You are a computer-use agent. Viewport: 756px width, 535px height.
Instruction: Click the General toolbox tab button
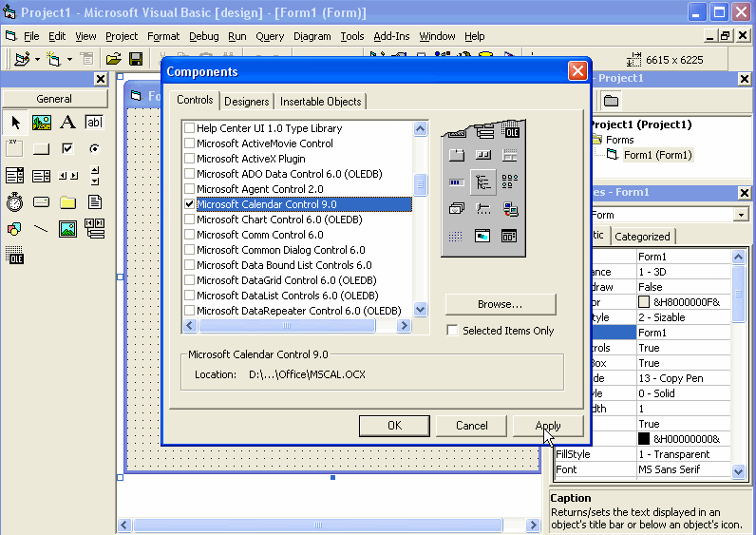[x=54, y=99]
